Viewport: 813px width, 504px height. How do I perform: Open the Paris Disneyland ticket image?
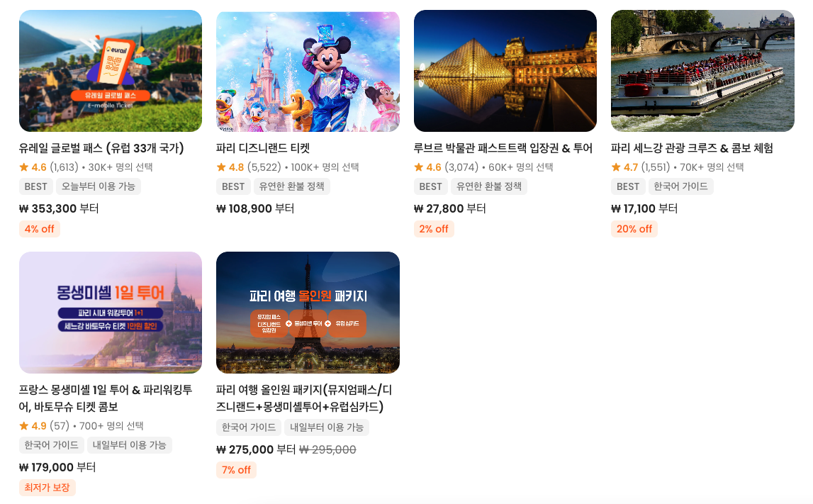(x=308, y=71)
